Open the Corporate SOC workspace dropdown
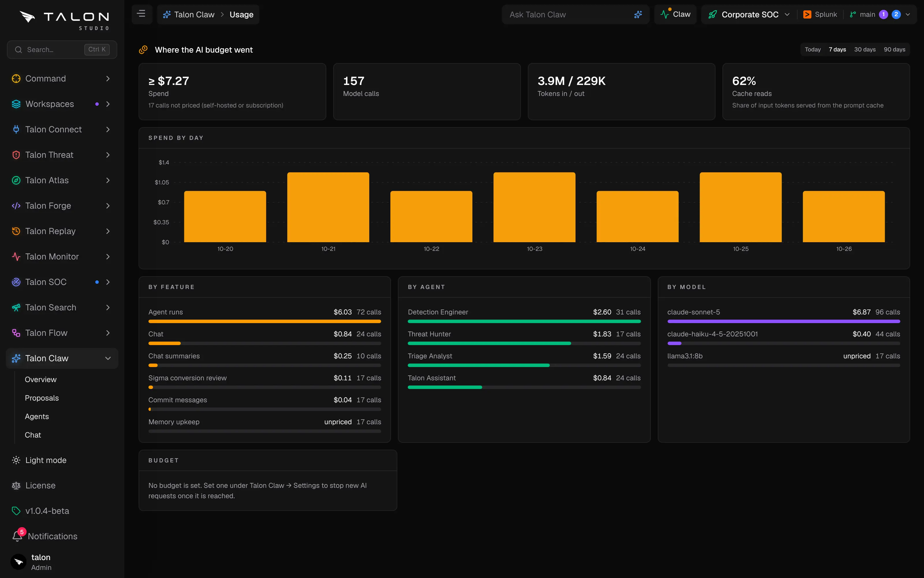924x578 pixels. [749, 14]
